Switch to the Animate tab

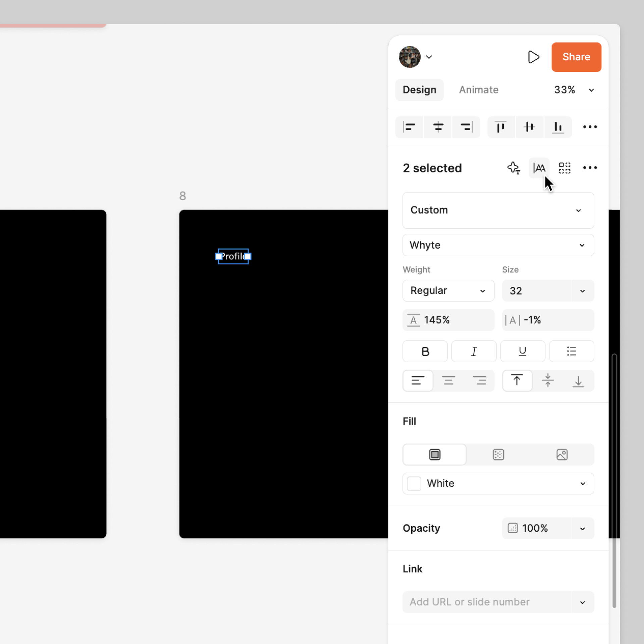coord(478,90)
